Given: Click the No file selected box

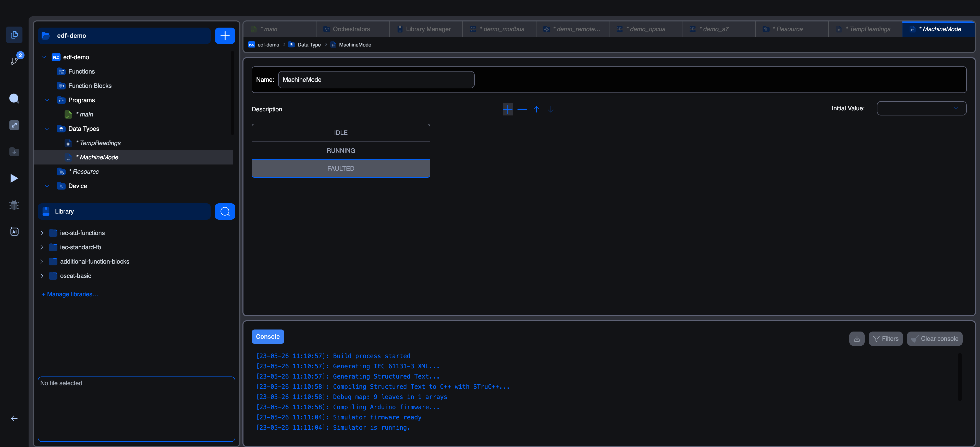Looking at the screenshot, I should 136,409.
